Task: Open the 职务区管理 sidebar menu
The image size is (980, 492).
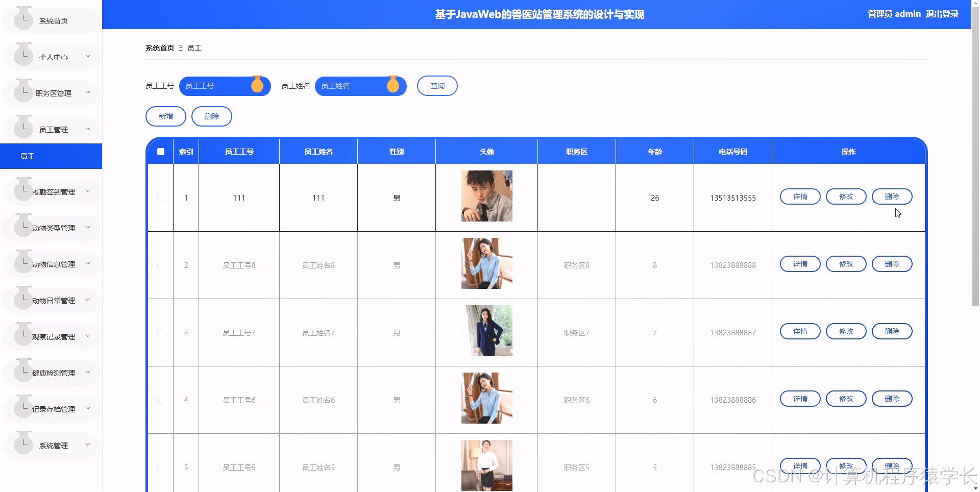Action: point(51,93)
